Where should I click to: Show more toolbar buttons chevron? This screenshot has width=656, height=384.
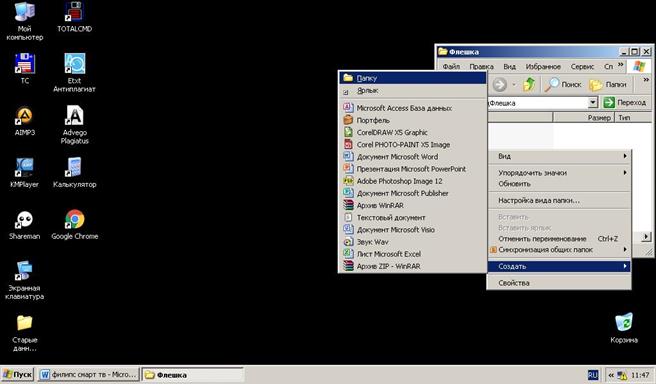[646, 79]
